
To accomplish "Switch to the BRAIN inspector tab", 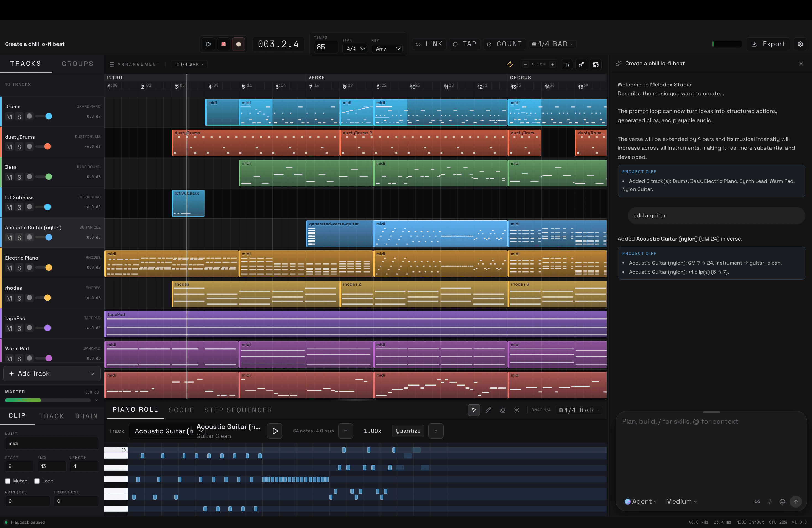I will [86, 416].
